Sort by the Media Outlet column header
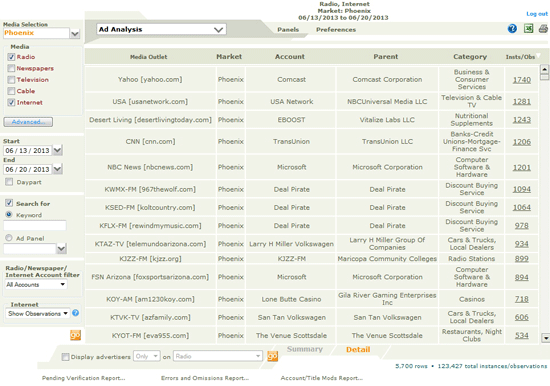The image size is (550, 386). click(148, 57)
